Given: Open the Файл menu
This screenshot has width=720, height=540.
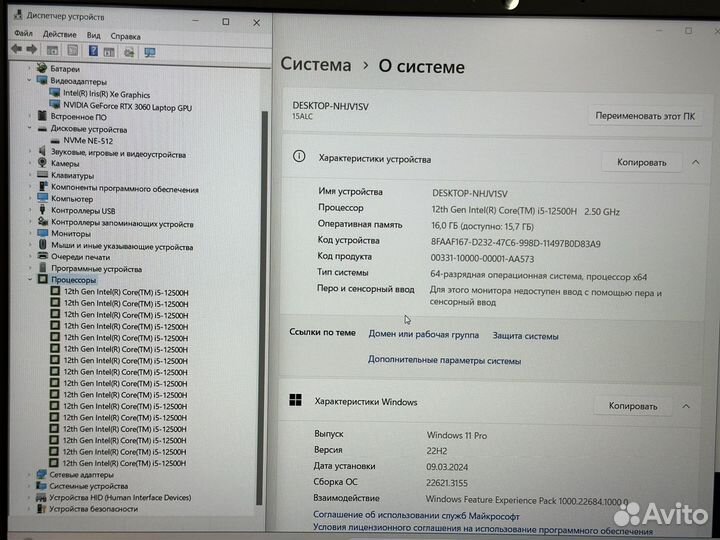Looking at the screenshot, I should coord(23,34).
